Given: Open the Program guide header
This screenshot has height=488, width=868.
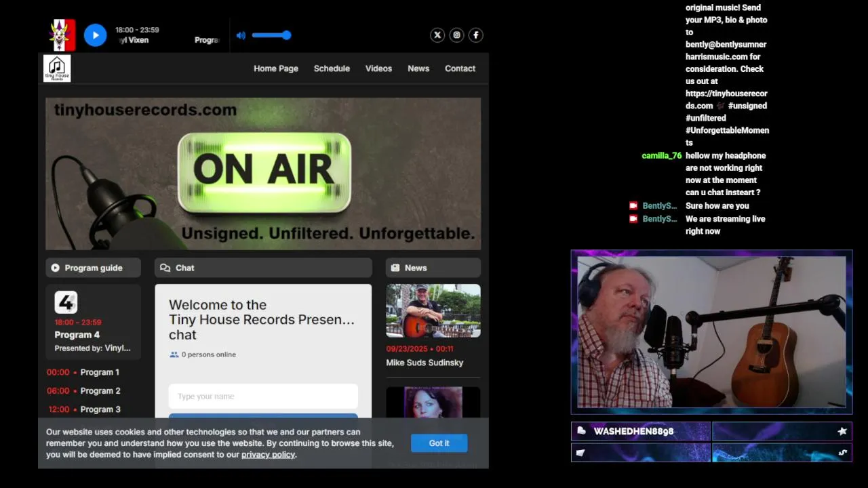Looking at the screenshot, I should (94, 268).
